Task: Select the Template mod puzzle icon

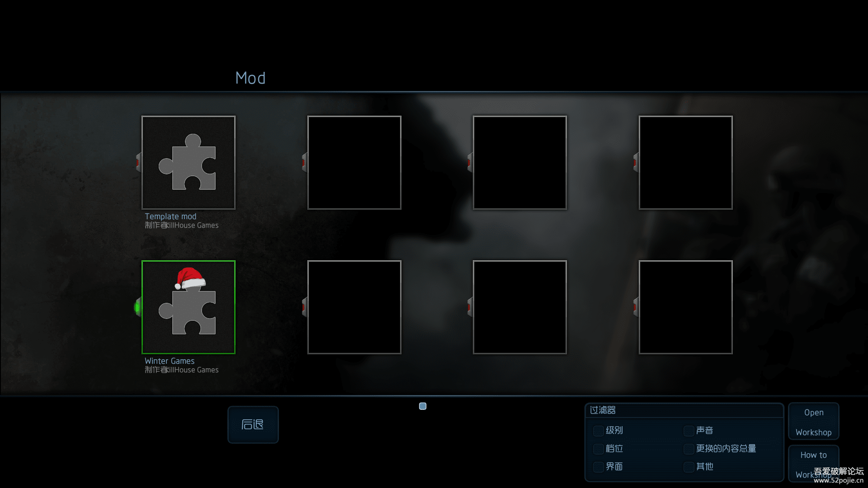Action: [189, 162]
